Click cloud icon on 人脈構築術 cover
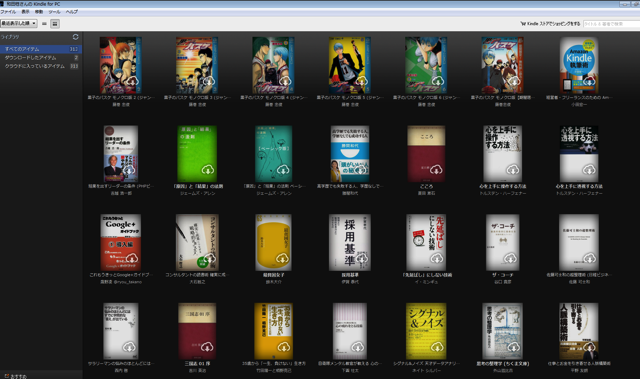 coord(589,347)
